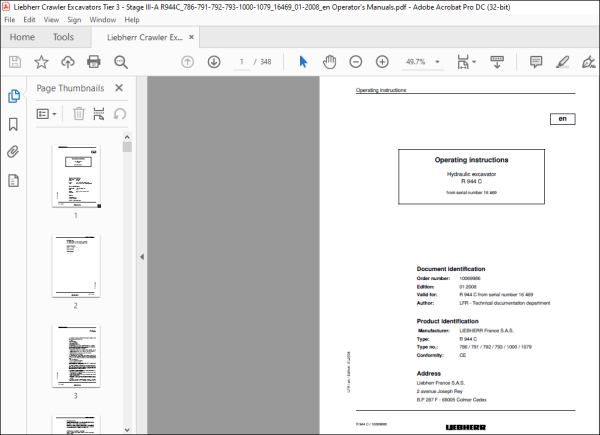Collapse the navigation pane arrow
Screen dimensions: 600x435
click(x=142, y=257)
